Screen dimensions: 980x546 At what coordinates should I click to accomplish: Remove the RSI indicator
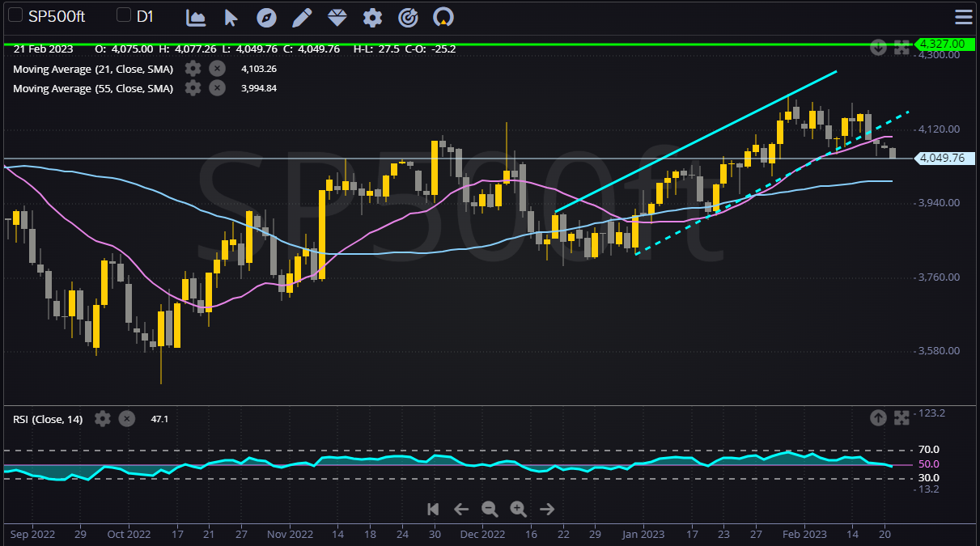(x=127, y=419)
